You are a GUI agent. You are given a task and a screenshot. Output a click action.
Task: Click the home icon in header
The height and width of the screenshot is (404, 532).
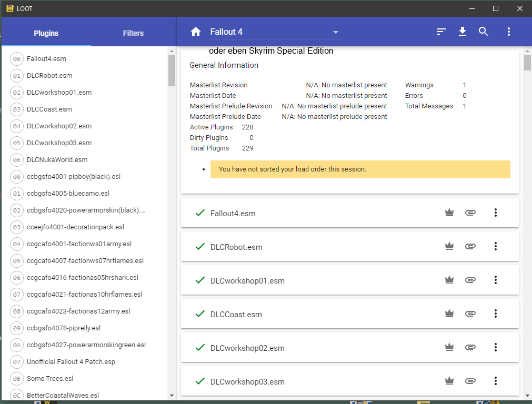[196, 32]
